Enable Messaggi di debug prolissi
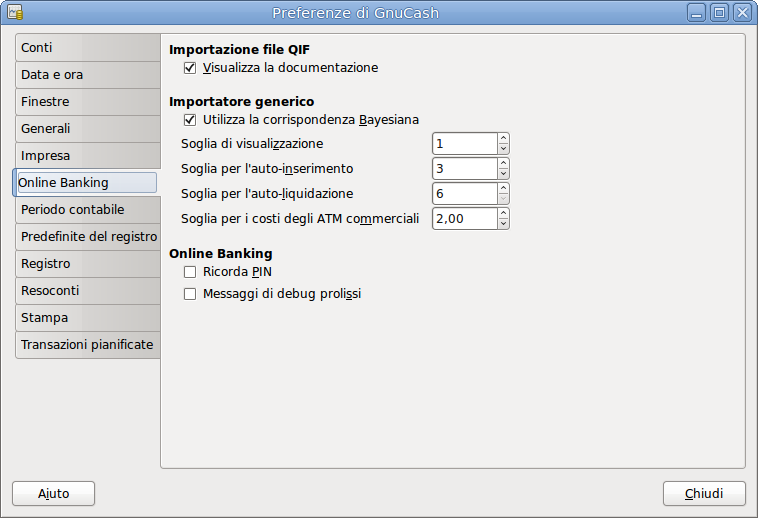Image resolution: width=758 pixels, height=518 pixels. click(x=190, y=294)
